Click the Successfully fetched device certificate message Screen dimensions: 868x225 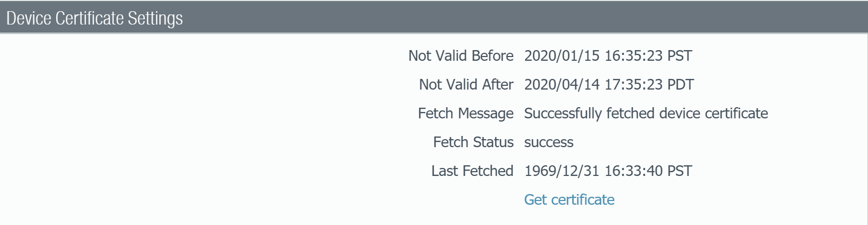(646, 114)
